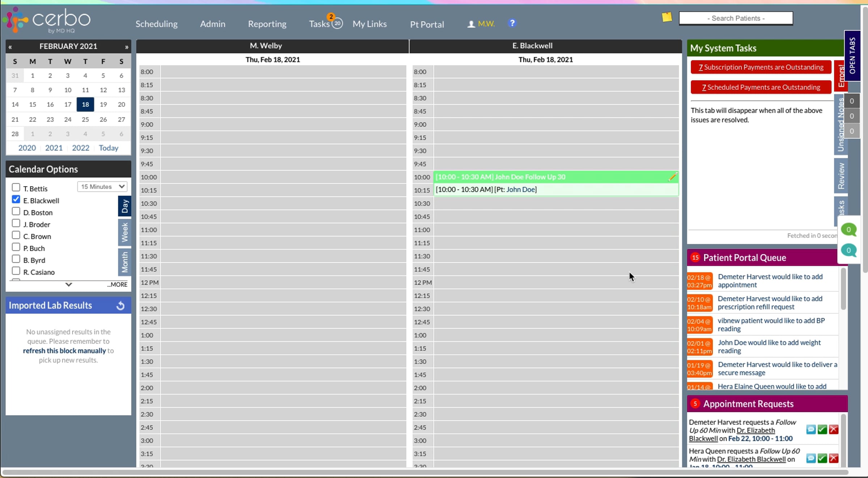Click Patient Portal Queue scrollbar
868x478 pixels.
click(x=843, y=289)
